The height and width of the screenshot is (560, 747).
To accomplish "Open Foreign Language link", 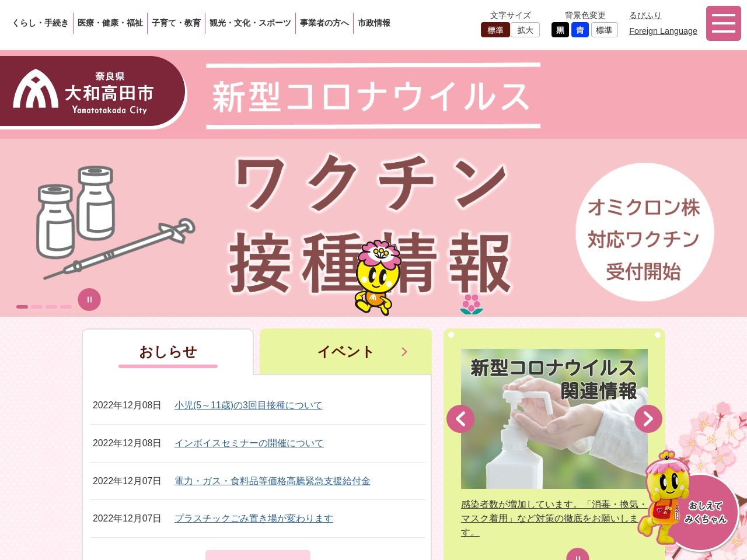I will [663, 31].
